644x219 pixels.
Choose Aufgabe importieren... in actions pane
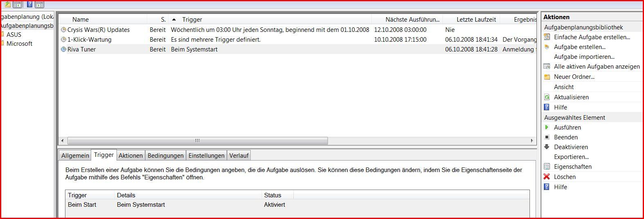[x=584, y=56]
